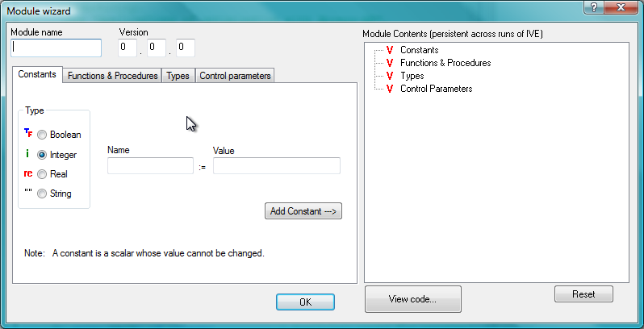Open the View code dialog
Viewport: 644px width, 329px height.
tap(412, 299)
